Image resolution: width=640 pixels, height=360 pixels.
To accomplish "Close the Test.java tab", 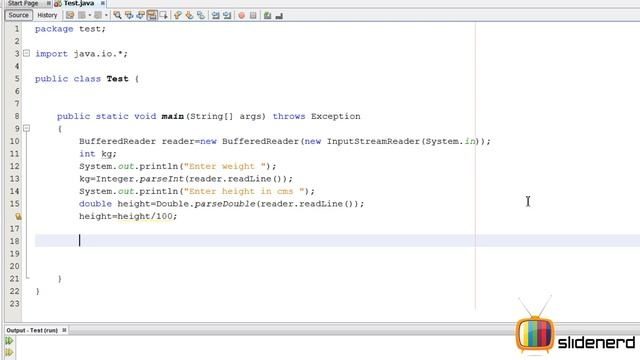I will click(x=102, y=3).
